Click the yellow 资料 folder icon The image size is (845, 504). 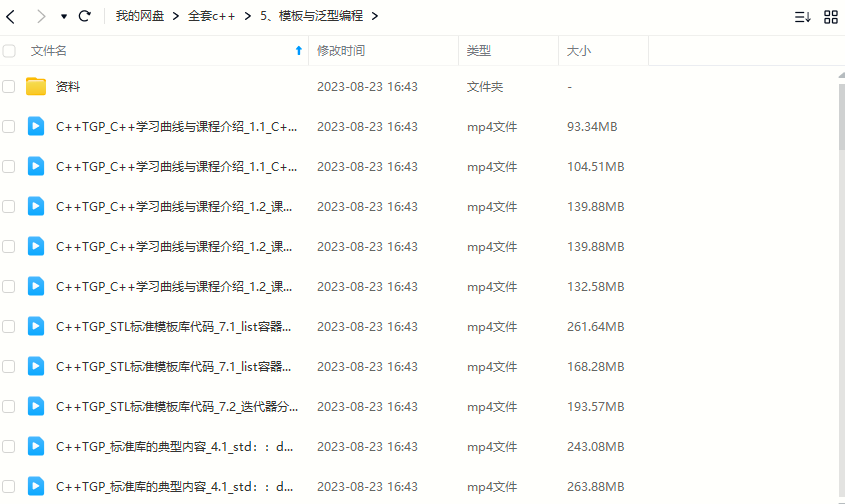(36, 87)
